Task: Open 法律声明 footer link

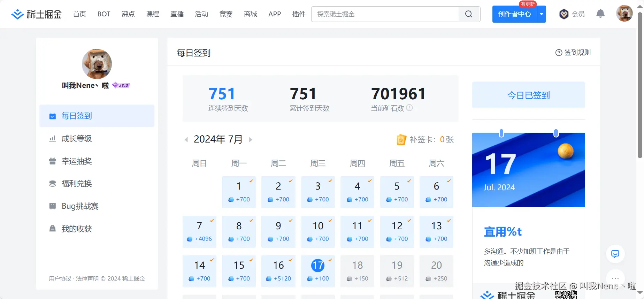Action: tap(87, 279)
